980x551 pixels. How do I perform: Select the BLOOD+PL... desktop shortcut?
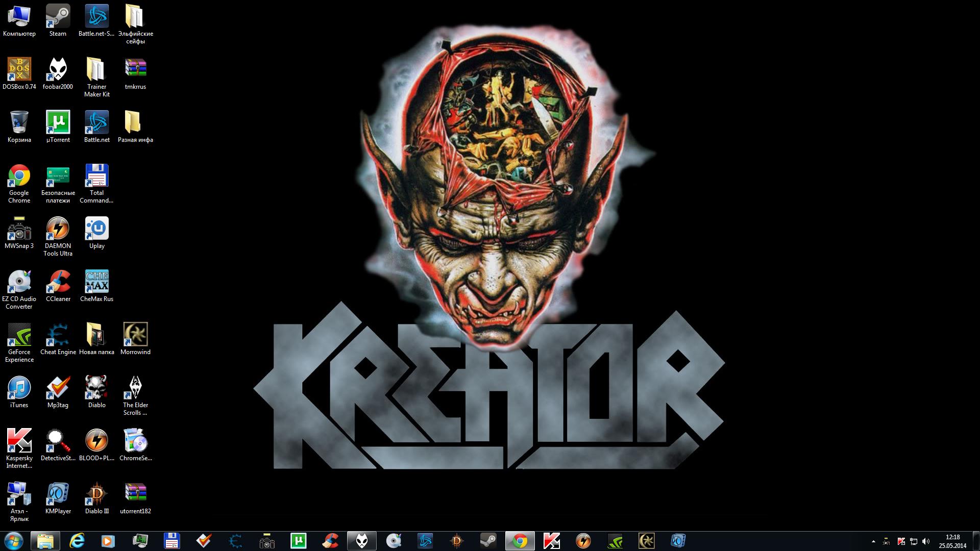point(96,446)
